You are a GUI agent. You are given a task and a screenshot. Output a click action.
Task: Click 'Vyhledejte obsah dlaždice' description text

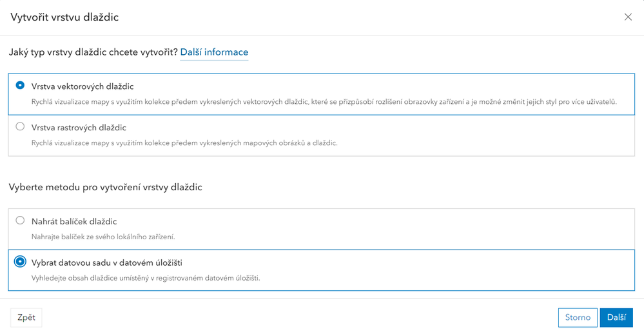coord(146,279)
